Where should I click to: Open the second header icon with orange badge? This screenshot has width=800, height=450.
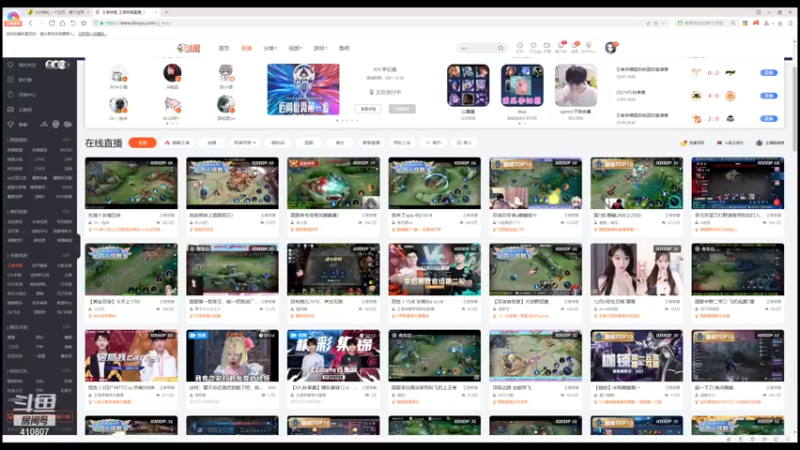coord(574,46)
